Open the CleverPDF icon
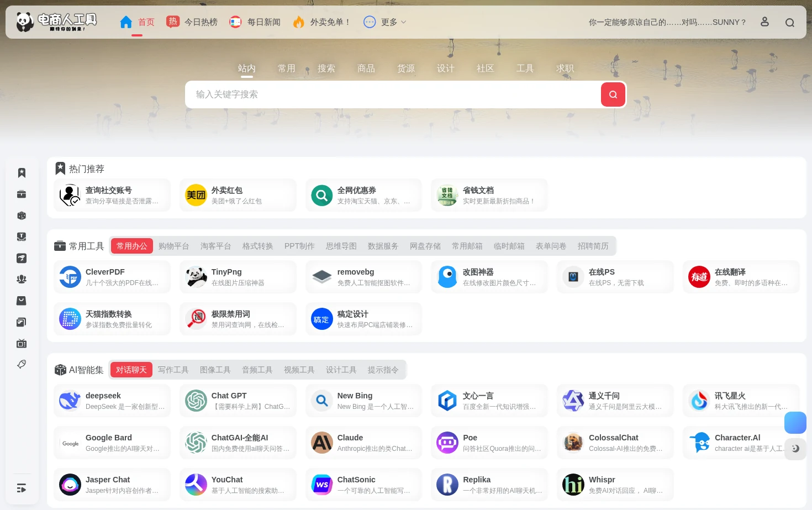 click(70, 277)
